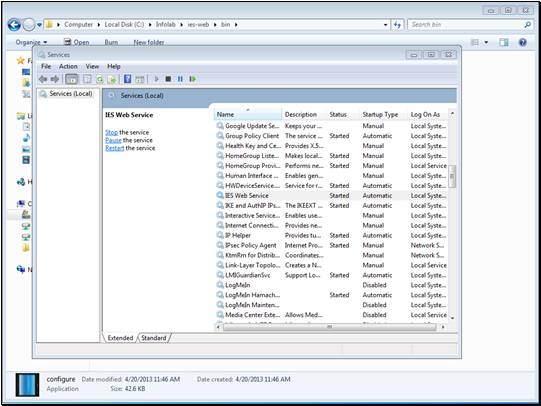Sort by the Status column header
This screenshot has width=541, height=406.
tap(343, 114)
